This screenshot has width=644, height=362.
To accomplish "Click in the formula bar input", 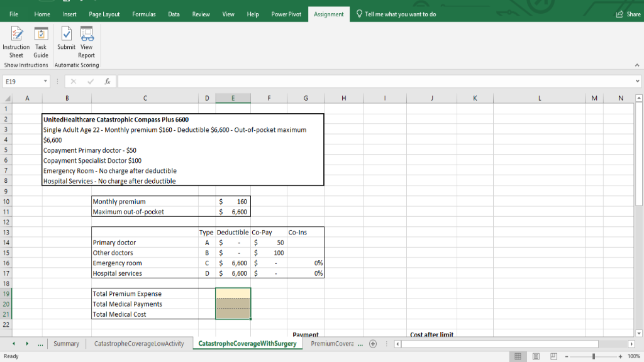I will point(375,81).
